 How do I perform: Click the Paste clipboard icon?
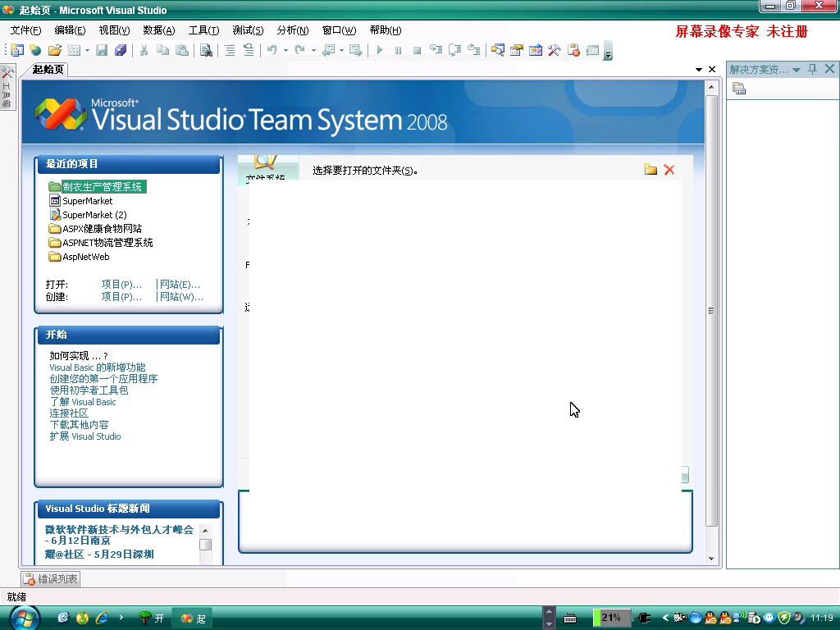pyautogui.click(x=182, y=50)
